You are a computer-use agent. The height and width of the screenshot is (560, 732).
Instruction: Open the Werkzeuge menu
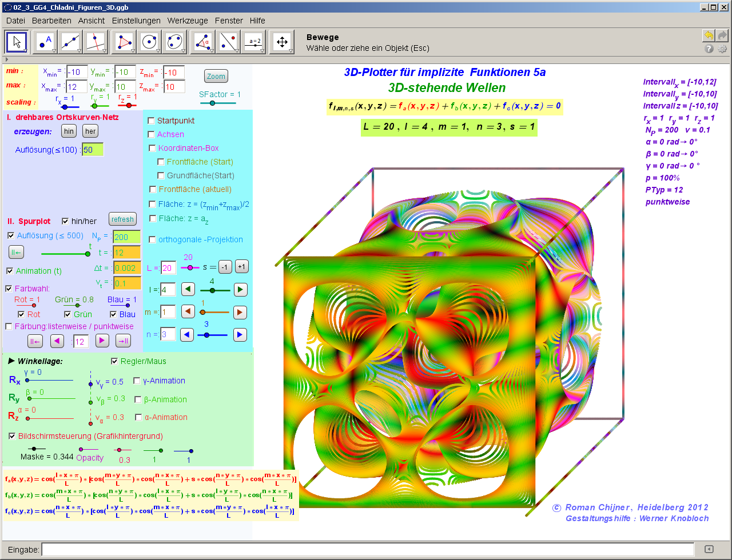coord(188,21)
